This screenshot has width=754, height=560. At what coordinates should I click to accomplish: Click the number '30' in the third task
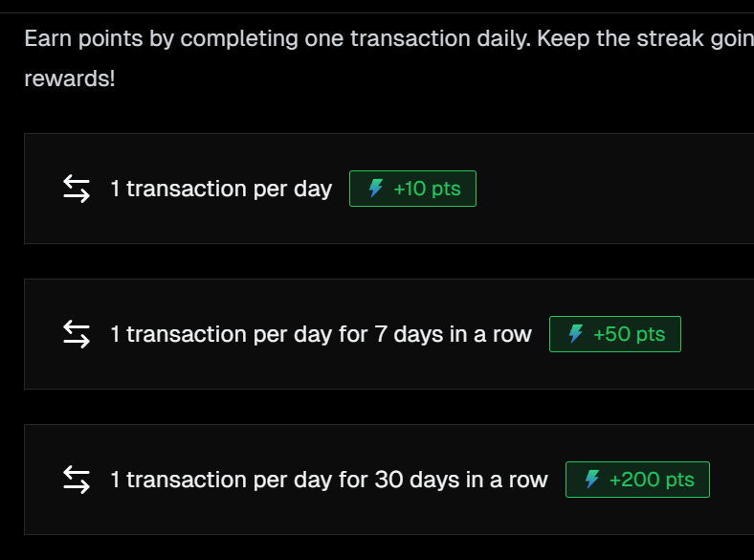pyautogui.click(x=388, y=480)
